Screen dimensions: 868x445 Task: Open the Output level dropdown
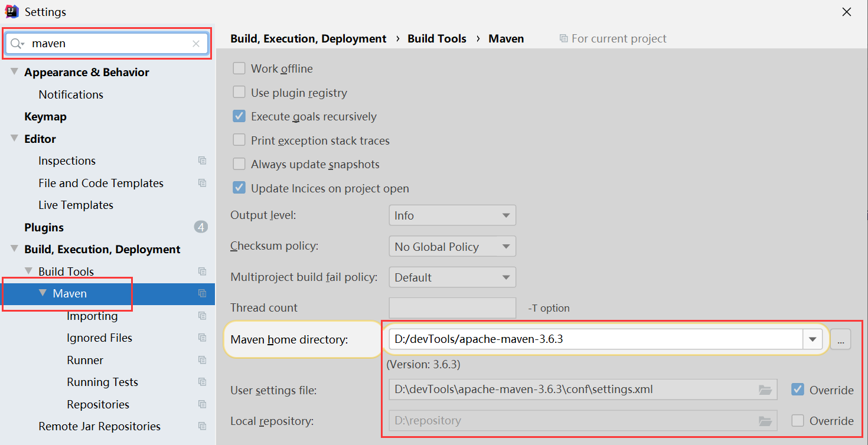[452, 215]
